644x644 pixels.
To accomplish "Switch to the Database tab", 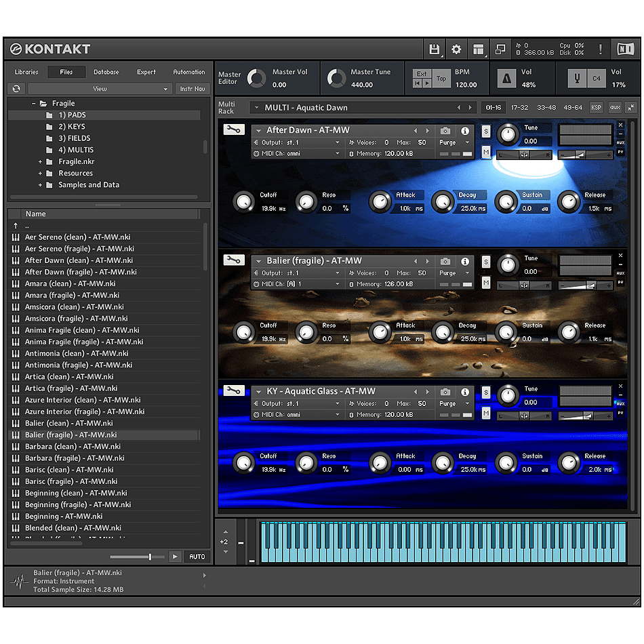I will click(x=106, y=72).
